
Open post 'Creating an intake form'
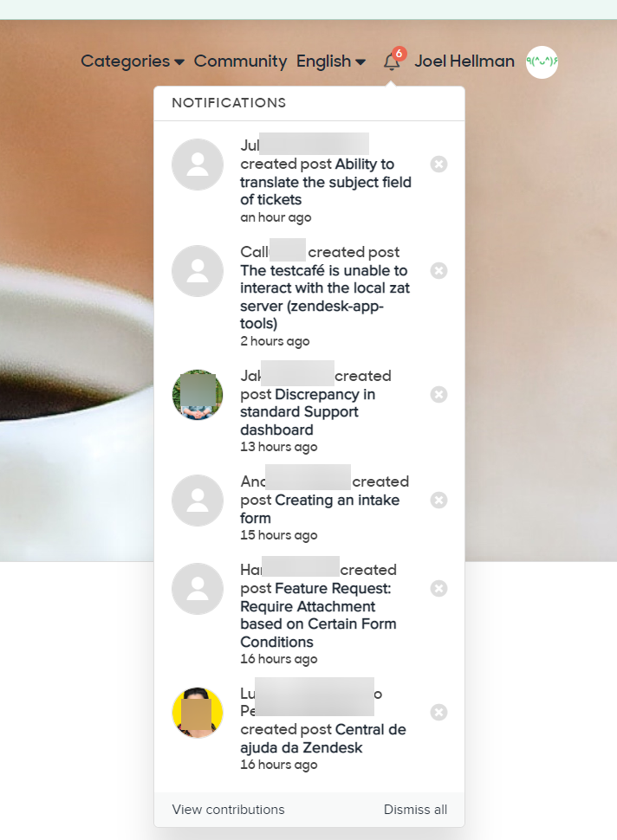coord(320,509)
